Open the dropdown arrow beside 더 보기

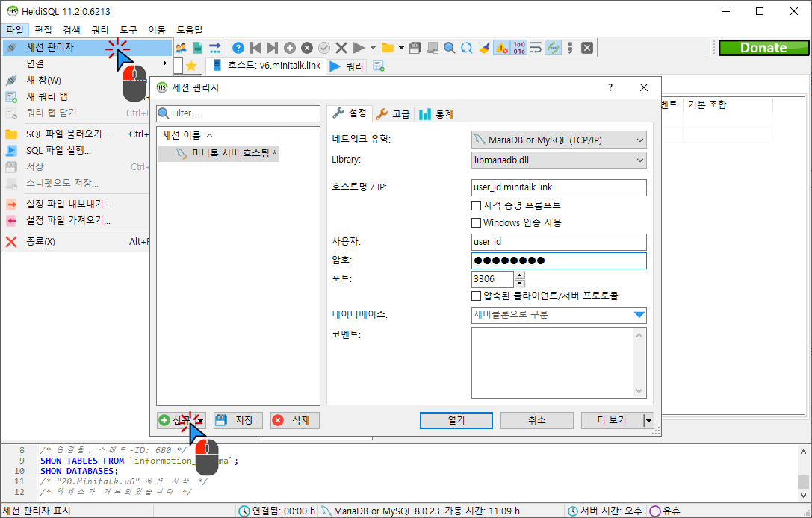click(x=648, y=421)
